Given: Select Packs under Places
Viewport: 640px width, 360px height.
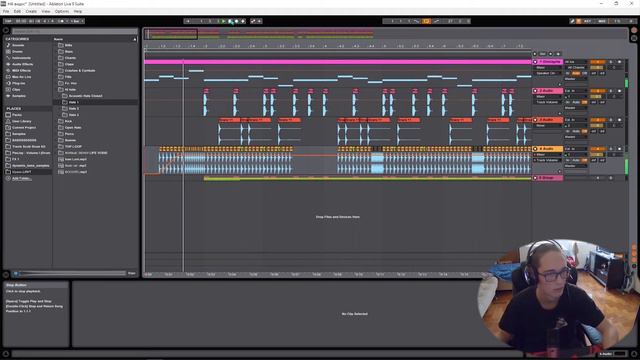Looking at the screenshot, I should pyautogui.click(x=17, y=115).
